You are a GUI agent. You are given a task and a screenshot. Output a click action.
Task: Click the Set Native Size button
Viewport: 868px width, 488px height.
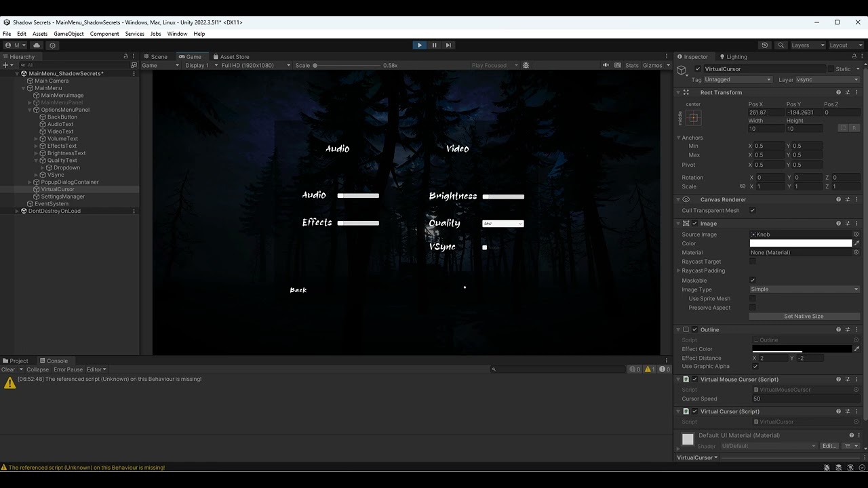point(804,316)
